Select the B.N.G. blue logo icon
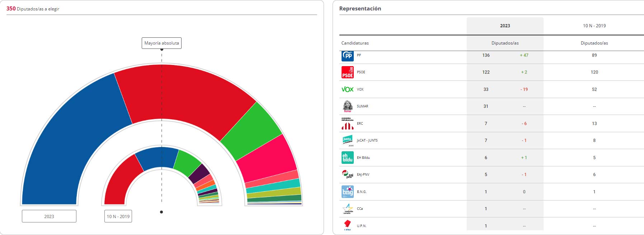 [348, 192]
